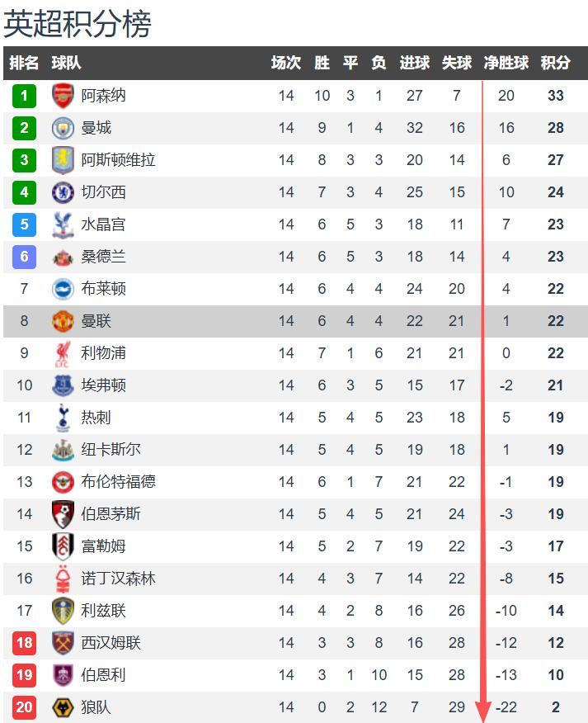
Task: Click the Wolves crest icon
Action: point(64,707)
